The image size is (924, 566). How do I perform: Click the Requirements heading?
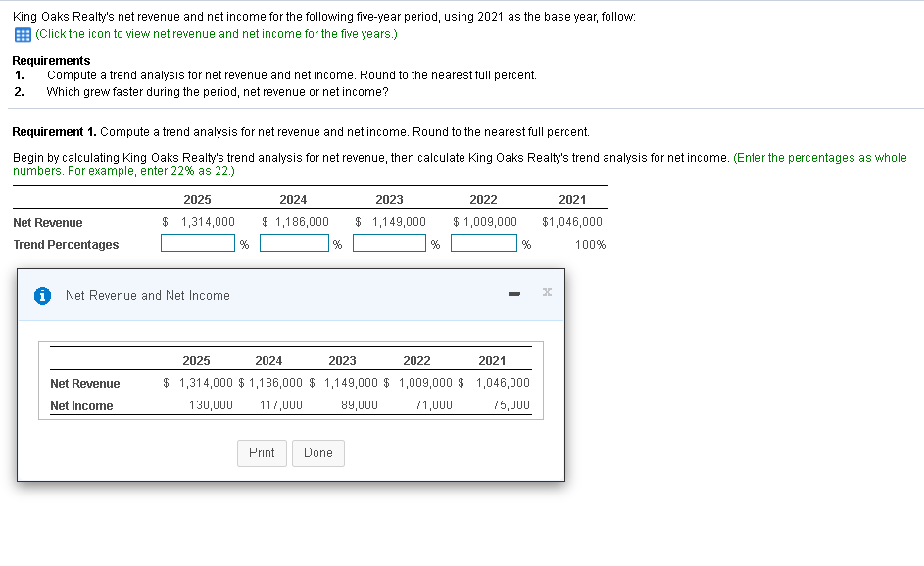coord(51,60)
